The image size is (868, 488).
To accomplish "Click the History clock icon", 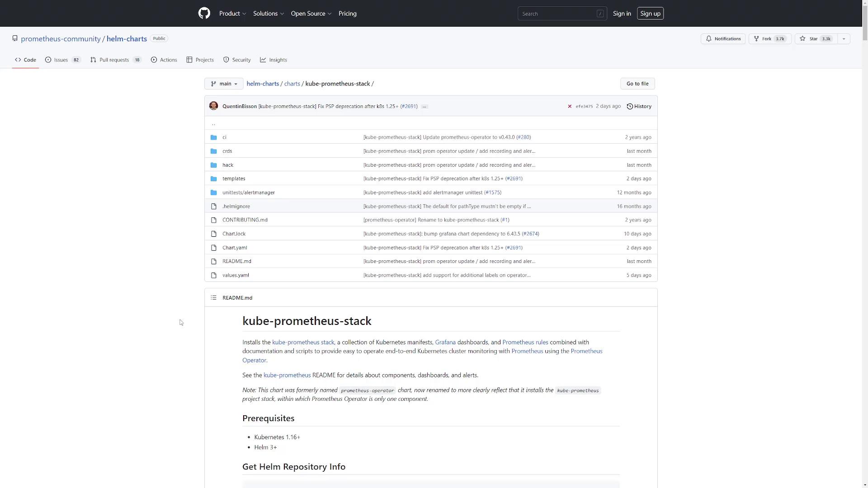I will pyautogui.click(x=630, y=107).
